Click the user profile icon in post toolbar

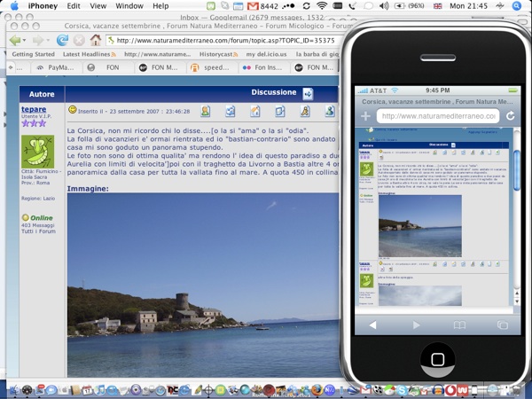click(x=206, y=112)
